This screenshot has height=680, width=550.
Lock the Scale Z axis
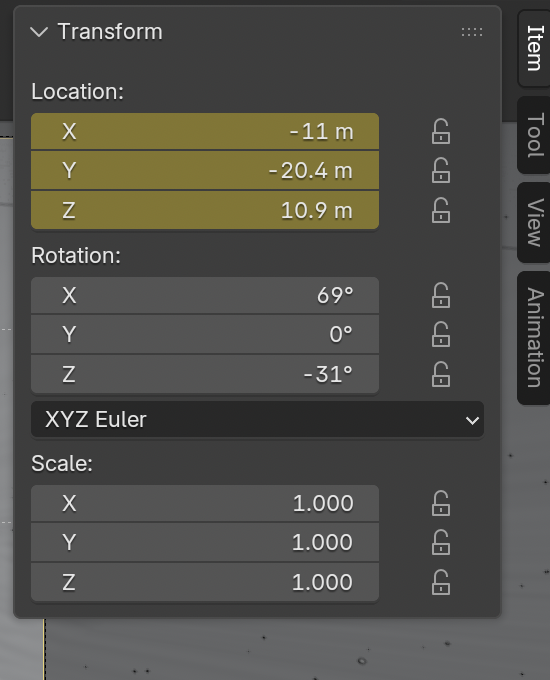tap(441, 582)
